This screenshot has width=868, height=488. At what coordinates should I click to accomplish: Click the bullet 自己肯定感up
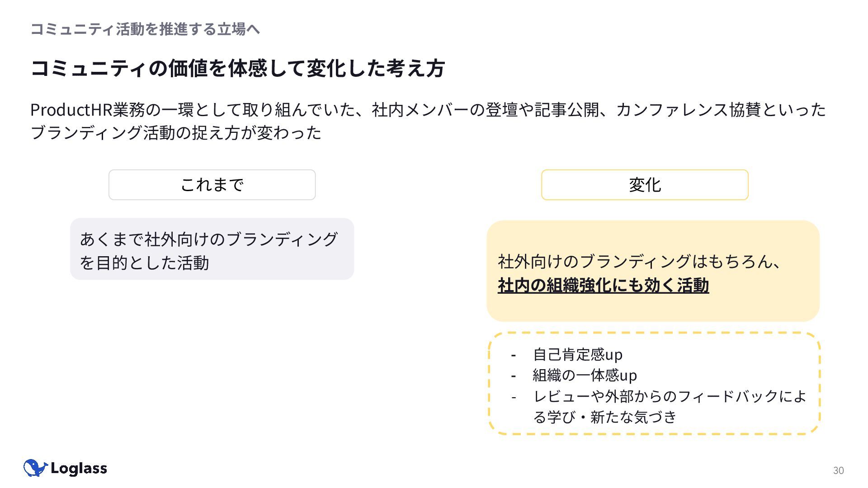coord(577,355)
